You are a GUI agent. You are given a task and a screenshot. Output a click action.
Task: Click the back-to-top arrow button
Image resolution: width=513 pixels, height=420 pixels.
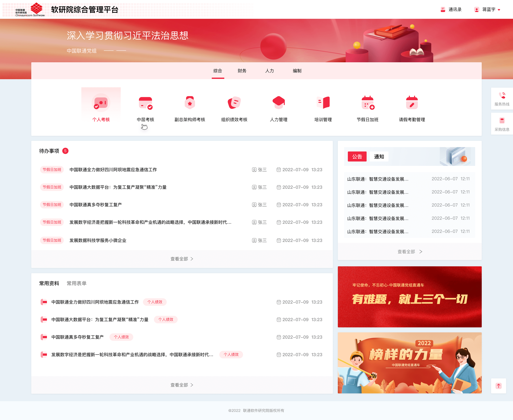click(498, 386)
